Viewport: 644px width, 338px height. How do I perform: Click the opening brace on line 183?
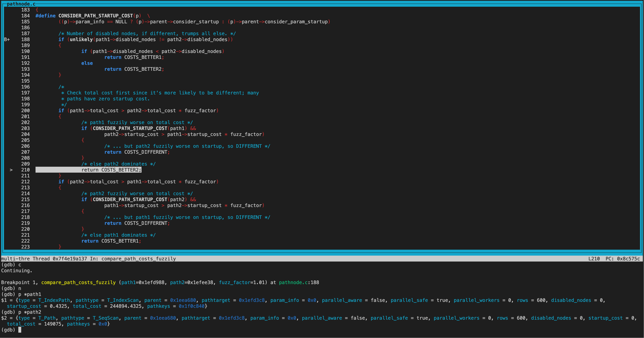(37, 10)
